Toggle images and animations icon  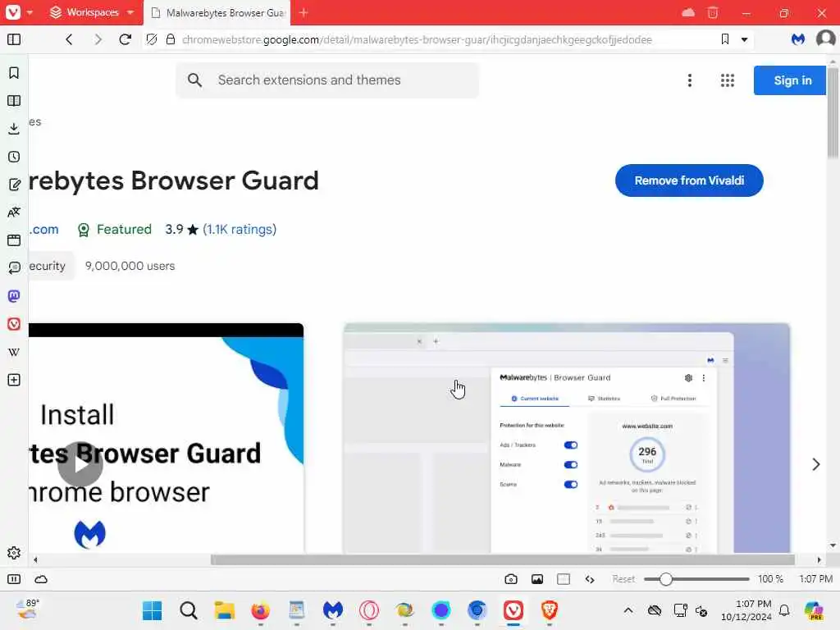tap(537, 579)
